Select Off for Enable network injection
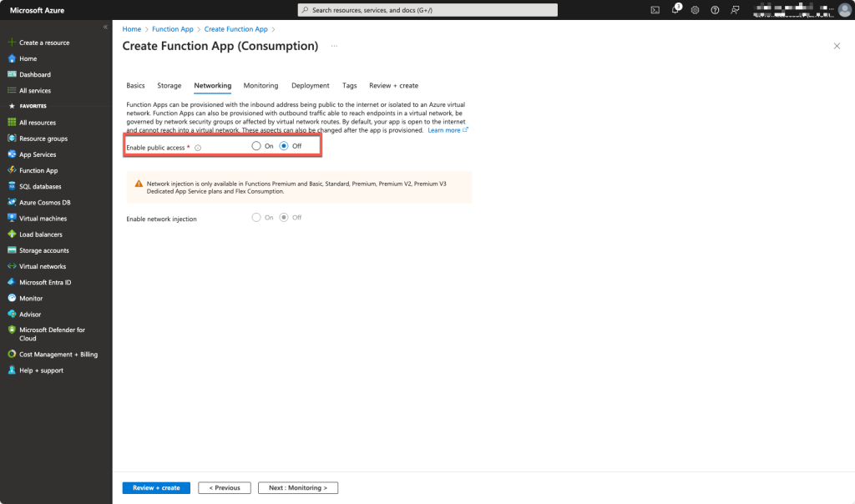The image size is (855, 504). click(284, 218)
